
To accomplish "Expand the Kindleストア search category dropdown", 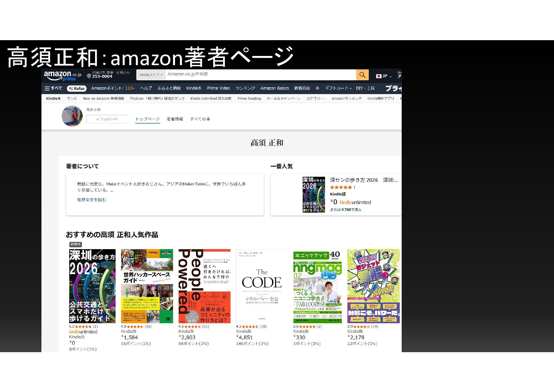I will click(151, 75).
